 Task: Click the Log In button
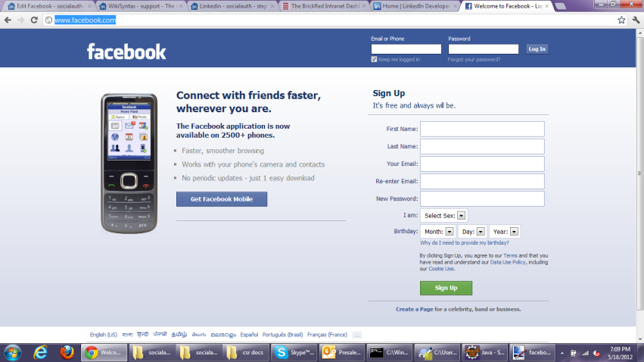537,49
